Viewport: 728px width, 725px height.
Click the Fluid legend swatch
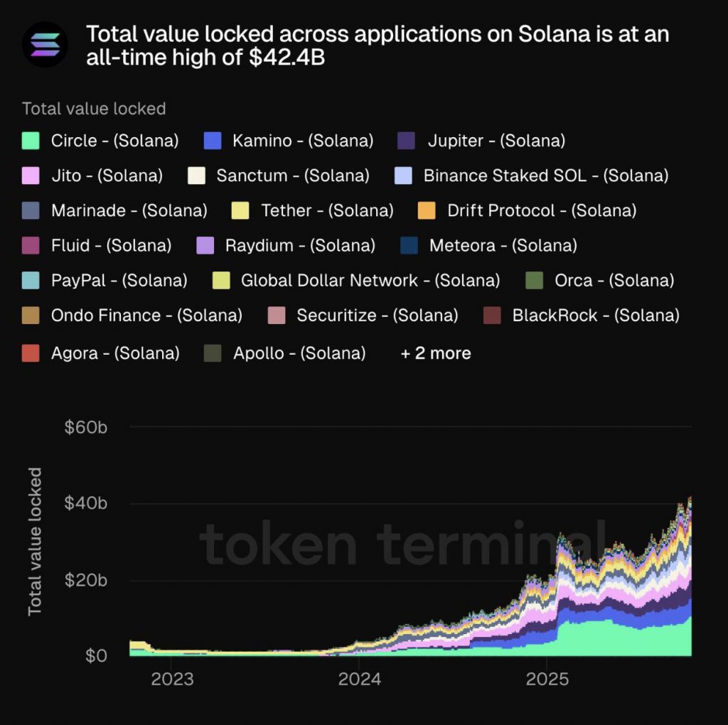31,246
